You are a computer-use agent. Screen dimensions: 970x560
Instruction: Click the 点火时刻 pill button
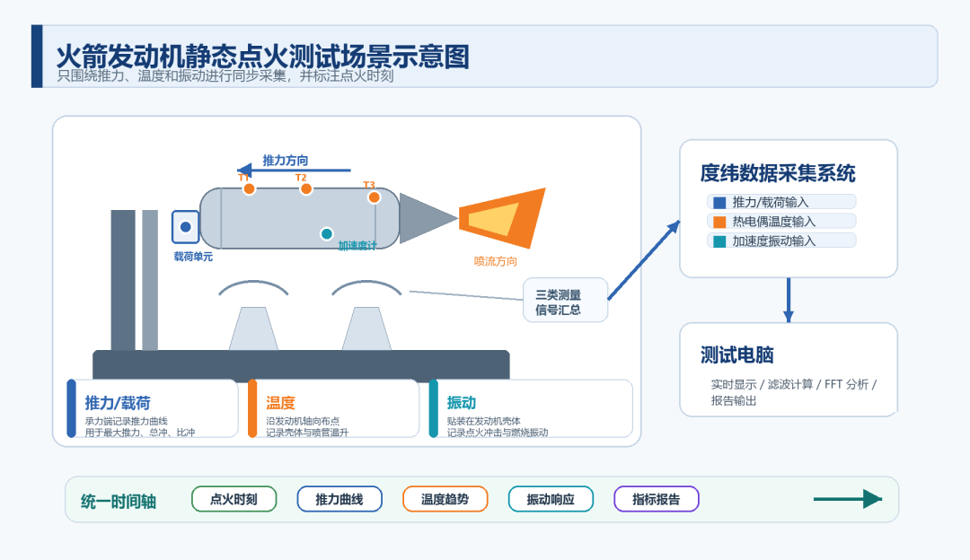(234, 499)
